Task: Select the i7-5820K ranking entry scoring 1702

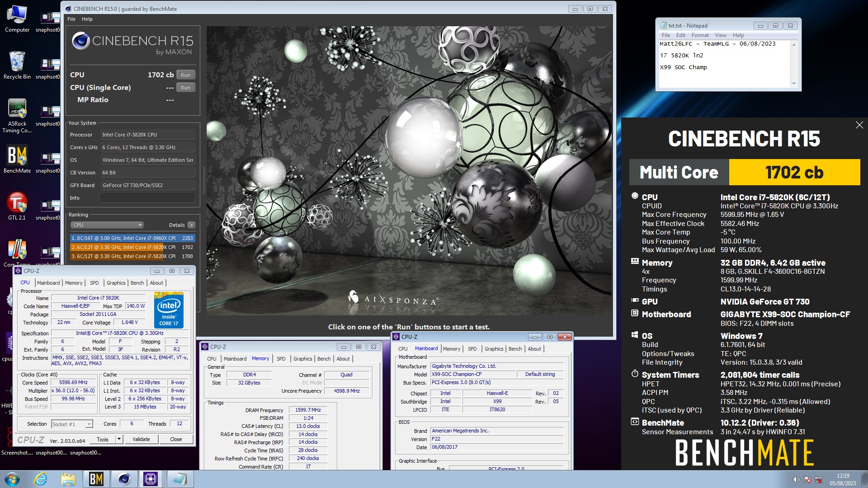Action: 132,247
